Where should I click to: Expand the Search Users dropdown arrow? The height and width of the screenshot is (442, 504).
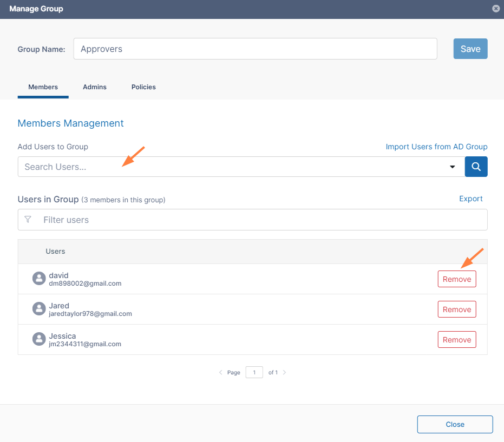[453, 167]
